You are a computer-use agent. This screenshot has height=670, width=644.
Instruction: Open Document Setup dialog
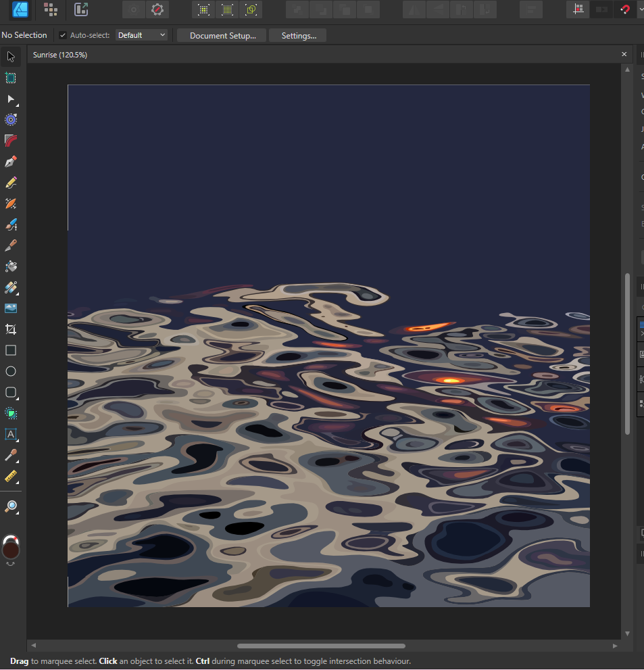tap(222, 35)
